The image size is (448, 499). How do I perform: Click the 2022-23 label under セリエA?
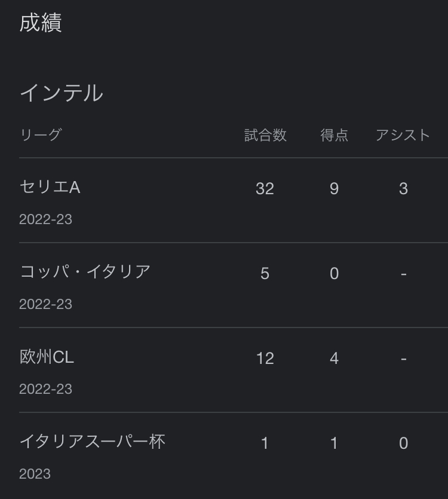(45, 219)
